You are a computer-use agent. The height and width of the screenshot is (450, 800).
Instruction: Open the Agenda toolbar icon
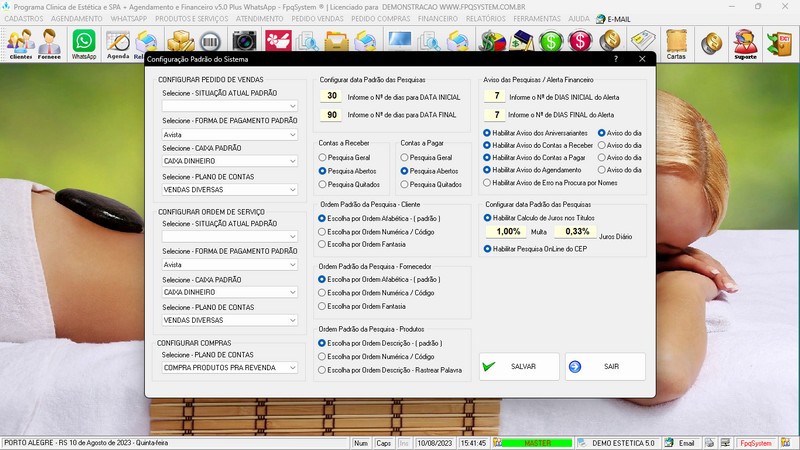[118, 44]
